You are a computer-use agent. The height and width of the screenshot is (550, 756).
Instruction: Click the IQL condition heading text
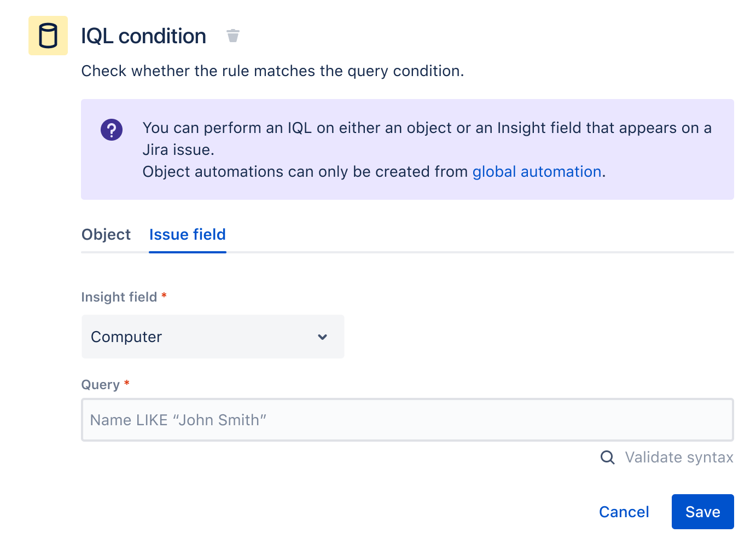(143, 36)
